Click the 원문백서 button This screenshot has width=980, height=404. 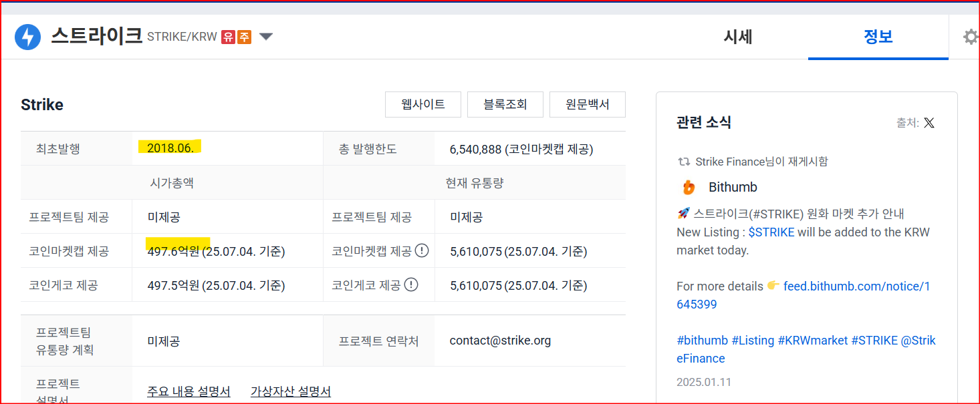pyautogui.click(x=587, y=104)
